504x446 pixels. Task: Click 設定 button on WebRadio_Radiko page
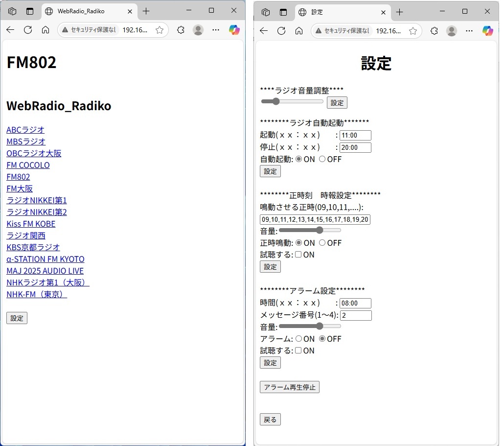pyautogui.click(x=17, y=318)
